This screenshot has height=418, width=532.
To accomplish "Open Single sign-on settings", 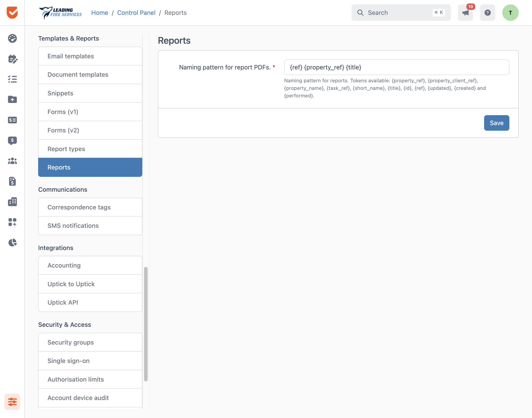I will (x=90, y=361).
